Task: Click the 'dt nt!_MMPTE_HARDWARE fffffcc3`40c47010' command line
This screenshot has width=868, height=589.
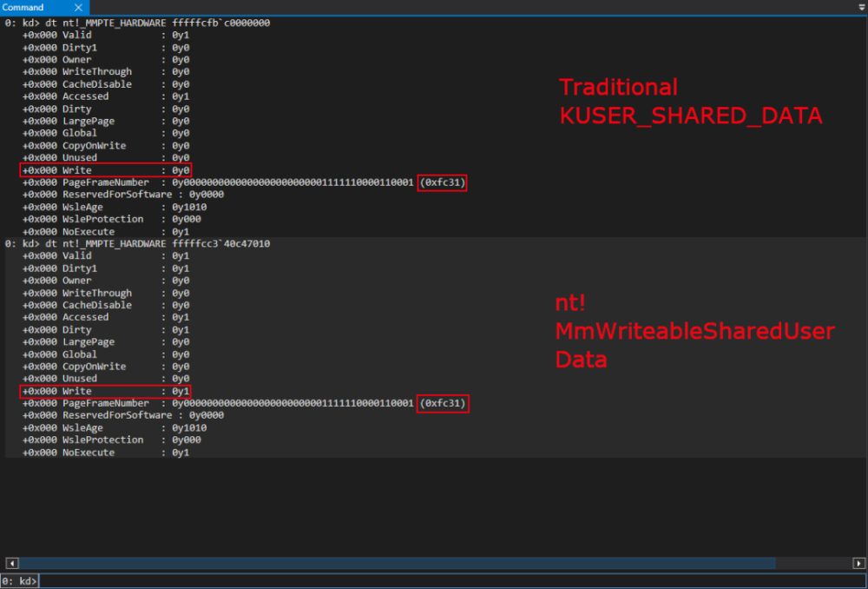Action: point(158,244)
